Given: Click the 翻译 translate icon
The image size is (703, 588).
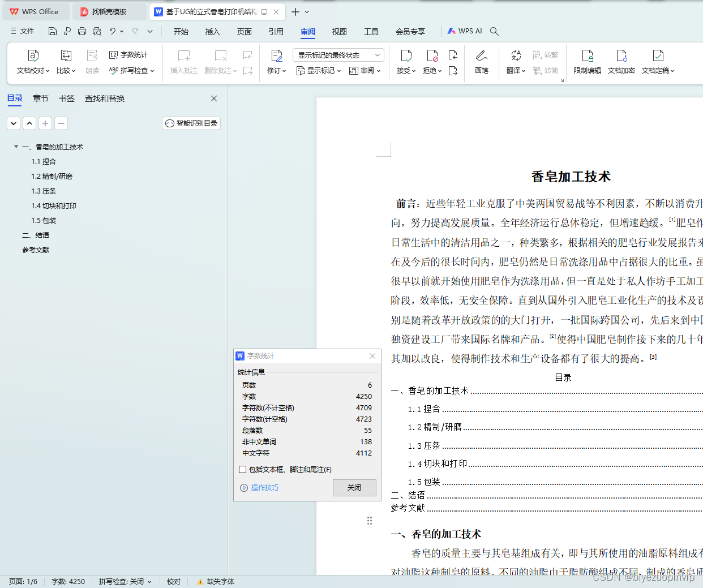Looking at the screenshot, I should [x=516, y=62].
